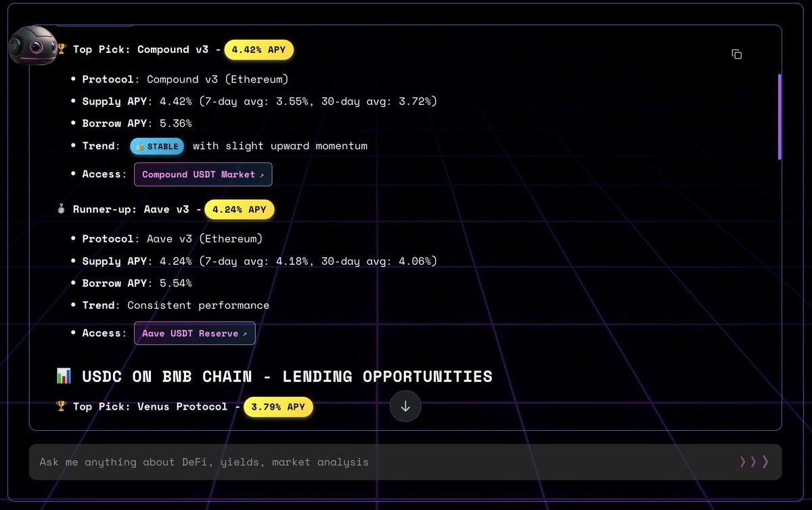Open the Compound USDT Market link
The image size is (812, 510).
[203, 174]
